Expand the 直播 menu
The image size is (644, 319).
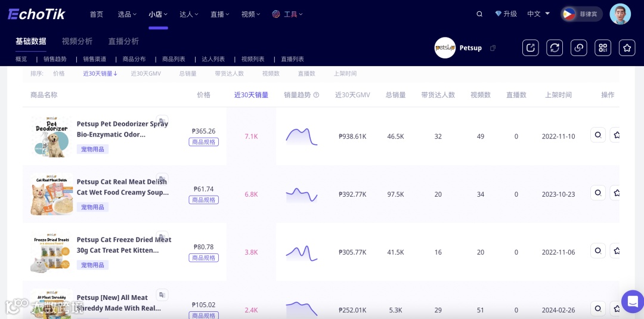click(x=219, y=14)
